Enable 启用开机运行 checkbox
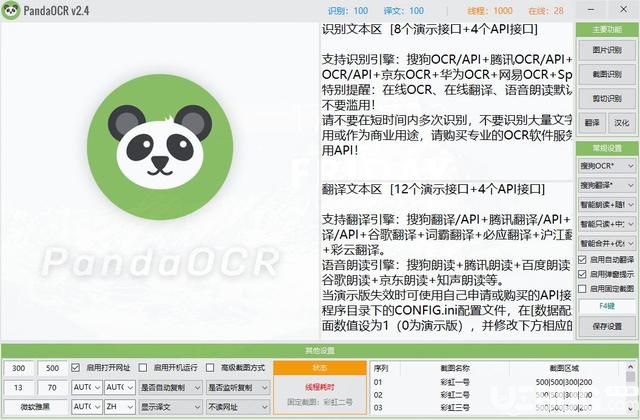640x420 pixels. pyautogui.click(x=142, y=368)
